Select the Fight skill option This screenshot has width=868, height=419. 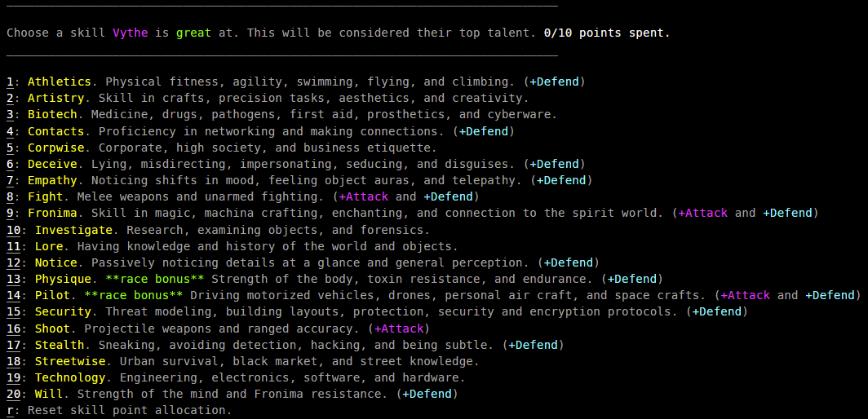(243, 197)
